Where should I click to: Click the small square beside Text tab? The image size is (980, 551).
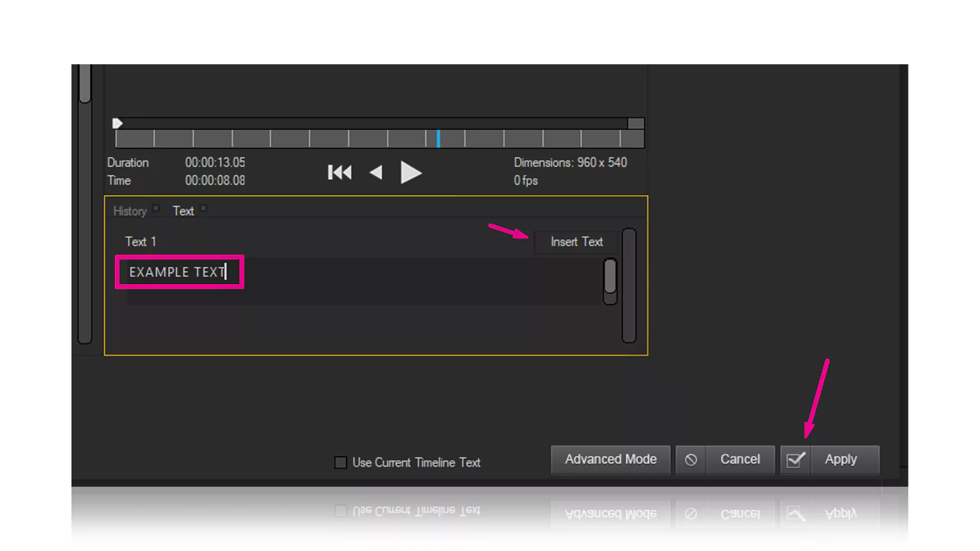pos(203,208)
